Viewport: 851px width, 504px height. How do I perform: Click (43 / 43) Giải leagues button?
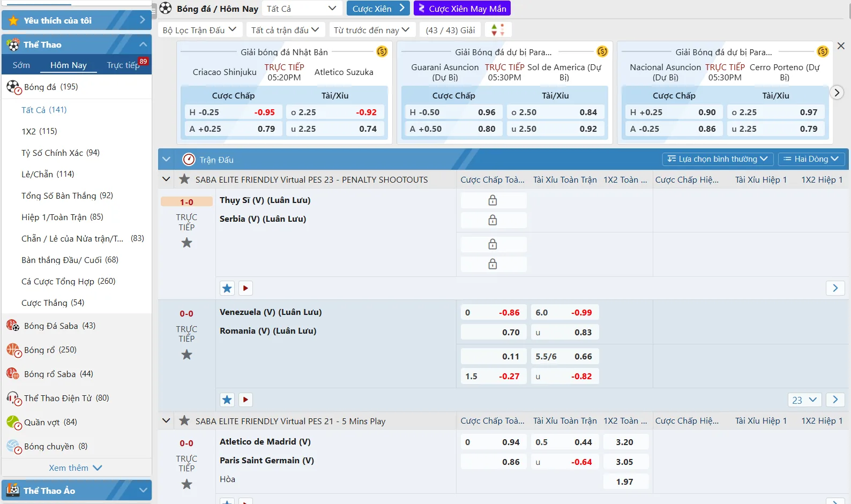(450, 30)
